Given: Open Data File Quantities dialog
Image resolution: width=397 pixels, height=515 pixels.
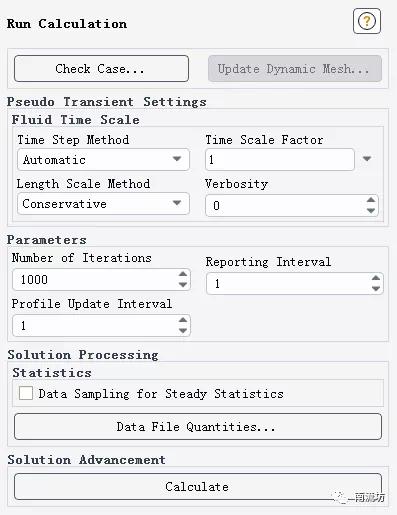Looking at the screenshot, I should [198, 427].
